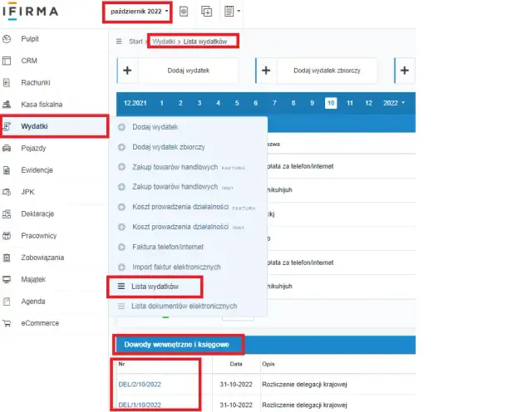The width and height of the screenshot is (532, 412).
Task: Select month 5 in the month bar
Action: point(237,103)
